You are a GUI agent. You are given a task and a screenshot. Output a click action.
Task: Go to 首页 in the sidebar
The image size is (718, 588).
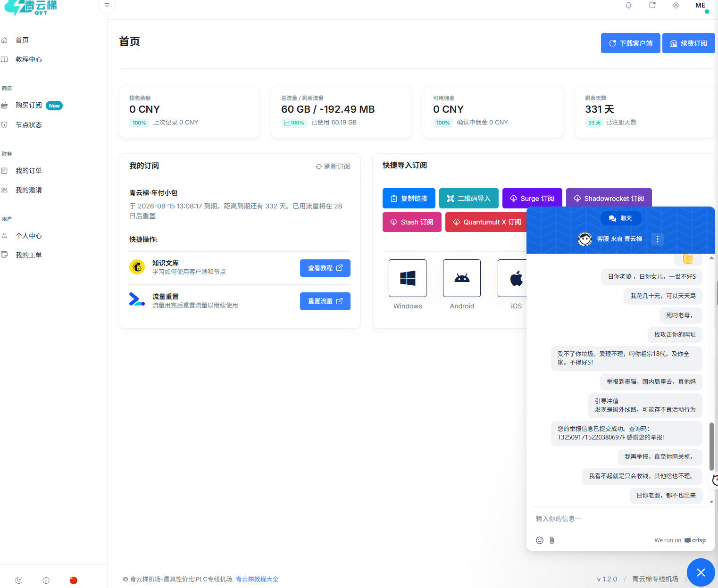pyautogui.click(x=22, y=40)
